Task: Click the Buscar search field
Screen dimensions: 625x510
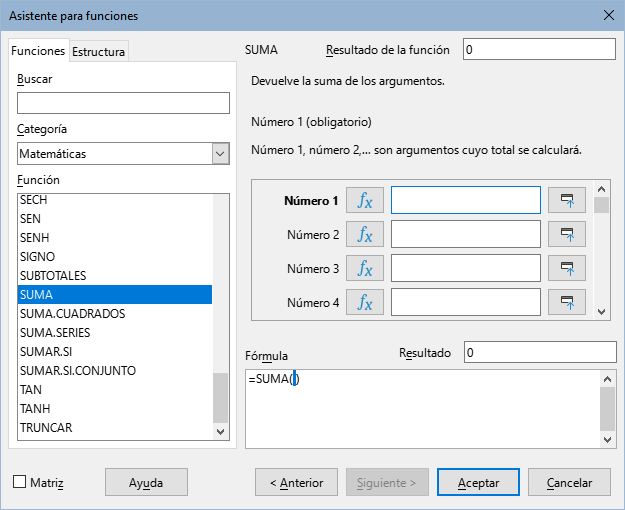Action: point(123,102)
